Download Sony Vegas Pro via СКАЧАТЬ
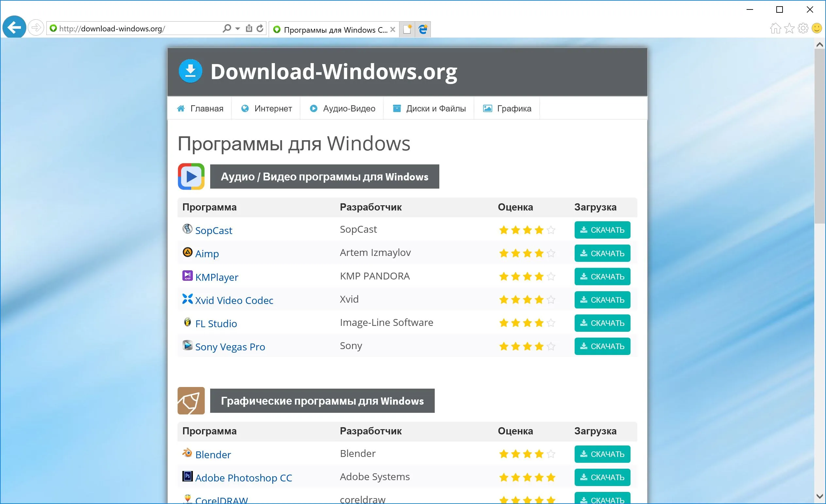The image size is (826, 504). (602, 346)
